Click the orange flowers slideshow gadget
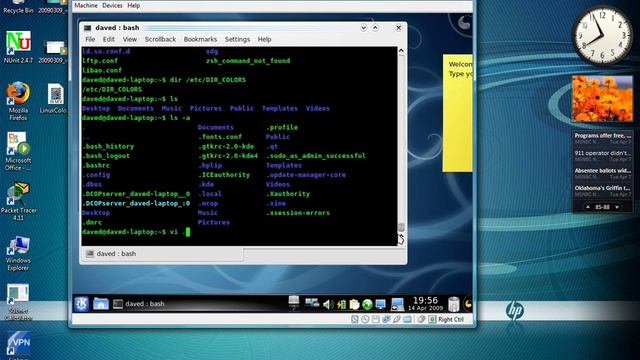 click(602, 98)
